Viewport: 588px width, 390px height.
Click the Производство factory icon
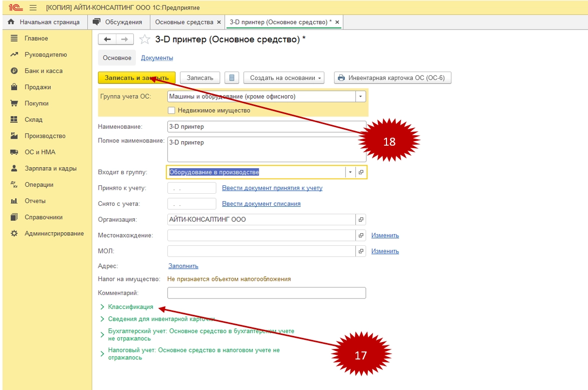click(x=14, y=136)
